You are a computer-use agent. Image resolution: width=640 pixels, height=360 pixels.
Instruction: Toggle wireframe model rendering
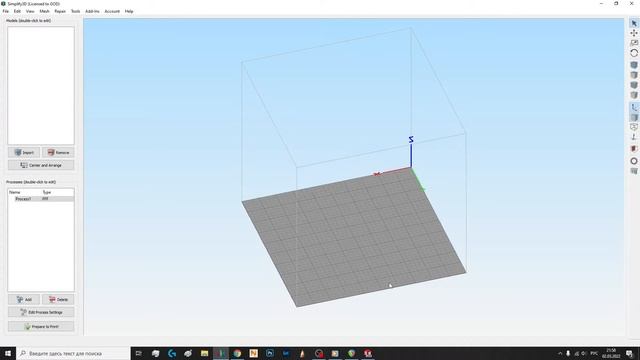[x=633, y=127]
